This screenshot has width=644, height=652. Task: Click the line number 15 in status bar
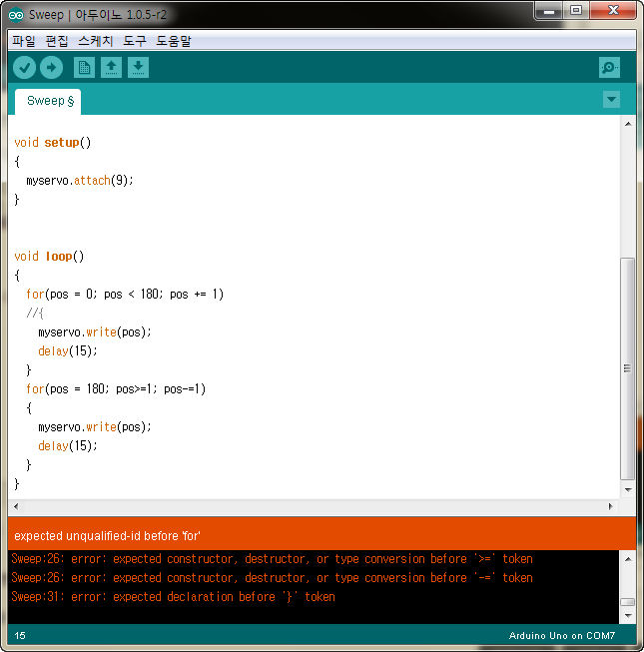(20, 636)
